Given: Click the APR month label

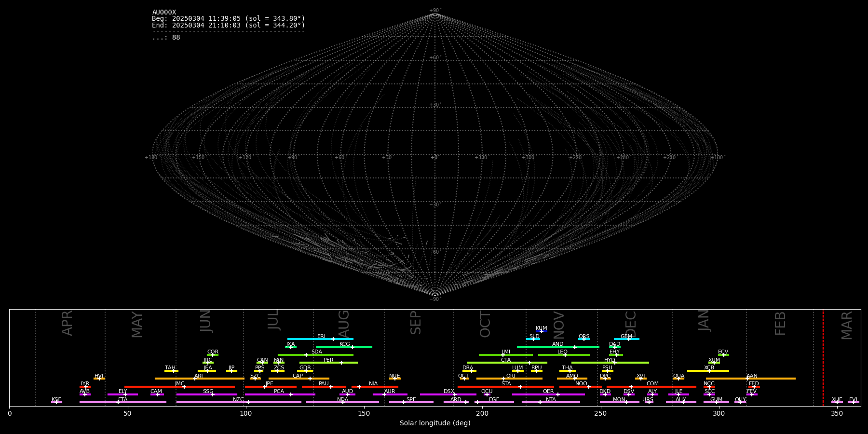Looking at the screenshot, I should (x=67, y=323).
